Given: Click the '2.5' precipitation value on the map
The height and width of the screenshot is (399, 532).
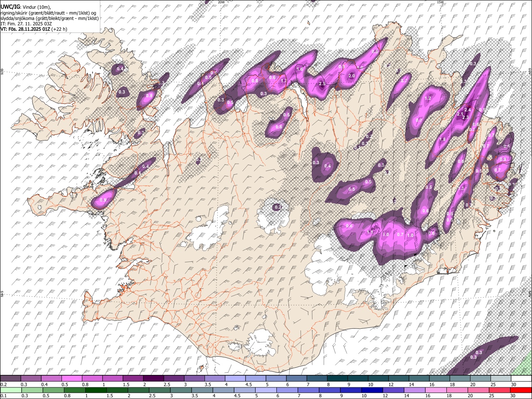Looking at the screenshot, I should 322,84.
